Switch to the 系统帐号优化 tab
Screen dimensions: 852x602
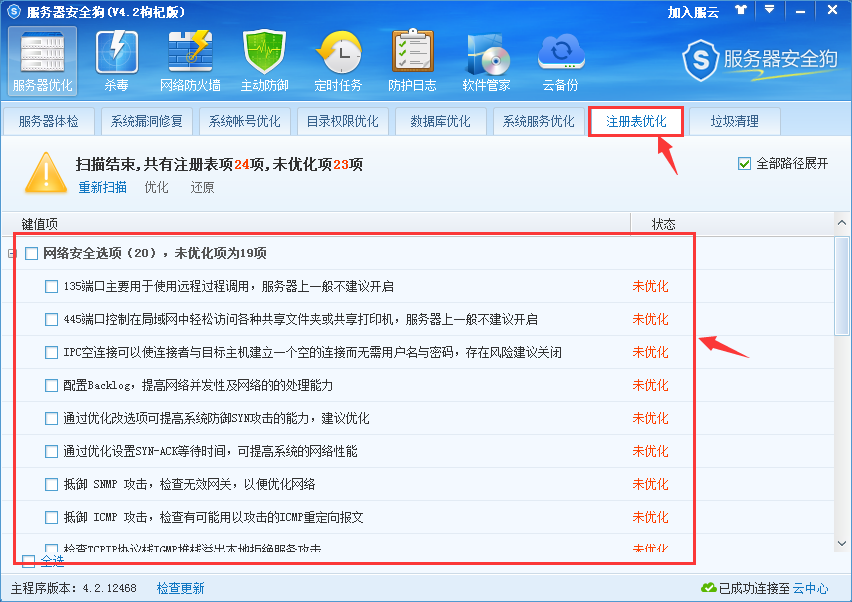pos(245,121)
